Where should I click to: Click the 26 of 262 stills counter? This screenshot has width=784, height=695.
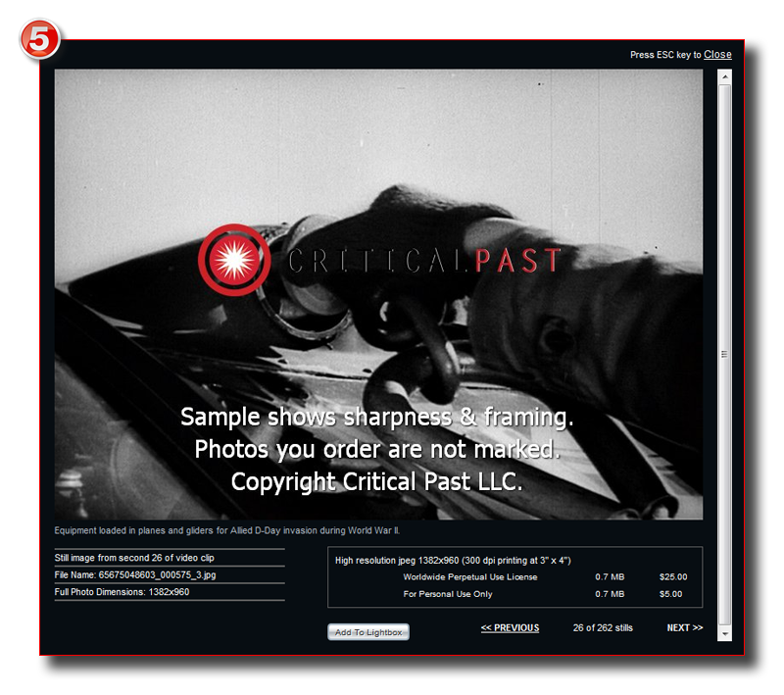tap(603, 628)
